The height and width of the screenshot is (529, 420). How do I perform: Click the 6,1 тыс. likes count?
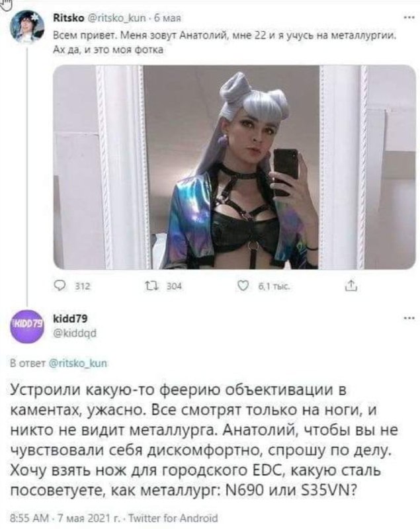point(274,286)
